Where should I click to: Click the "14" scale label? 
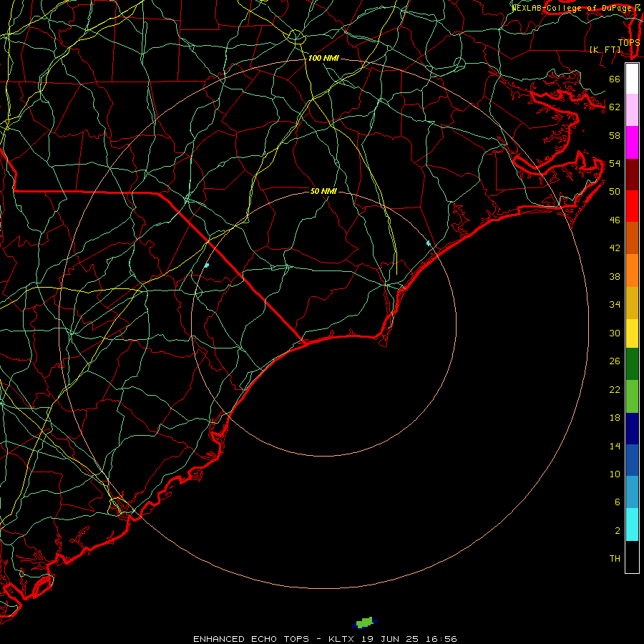615,446
